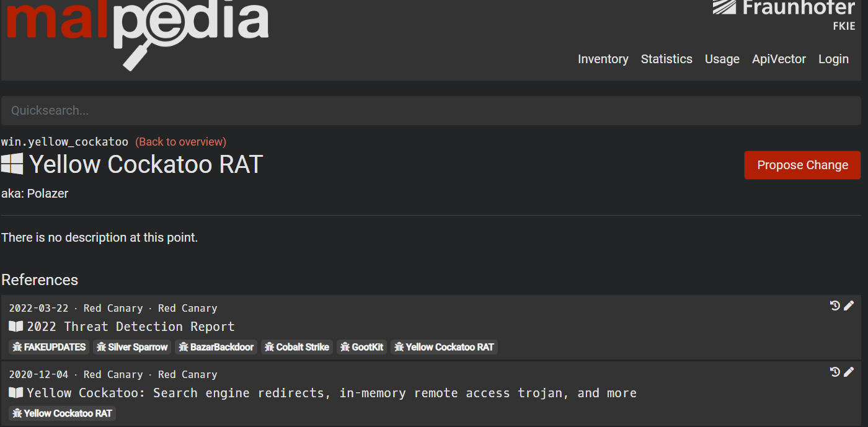Click the book icon beside 2022 Threat Detection Report
This screenshot has width=868, height=427.
pos(16,326)
